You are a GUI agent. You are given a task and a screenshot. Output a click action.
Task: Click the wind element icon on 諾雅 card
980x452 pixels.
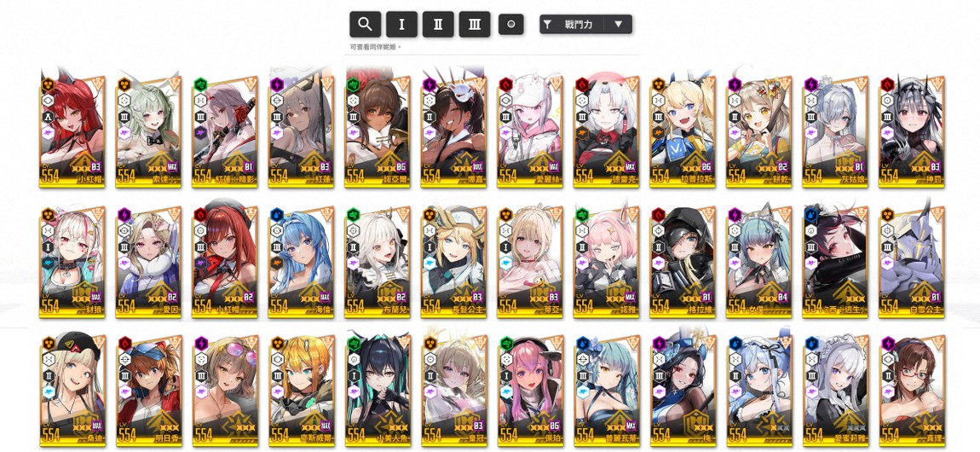582,214
